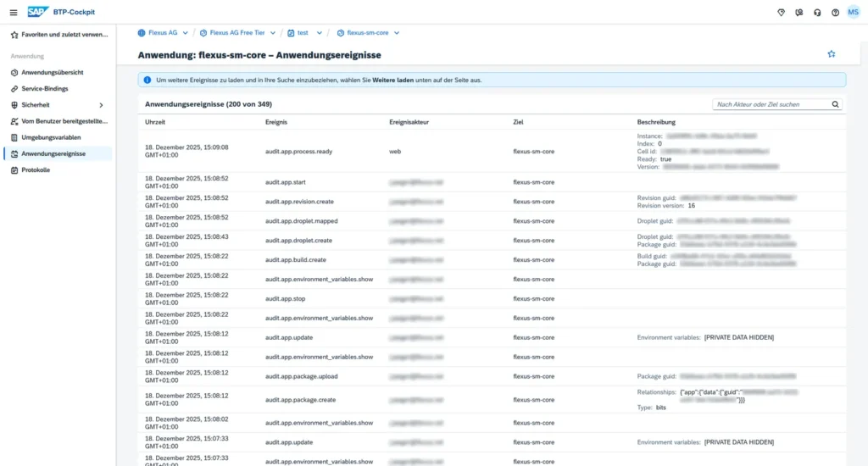This screenshot has height=466, width=868.
Task: Click the Sicherheit shield icon
Action: click(x=14, y=104)
